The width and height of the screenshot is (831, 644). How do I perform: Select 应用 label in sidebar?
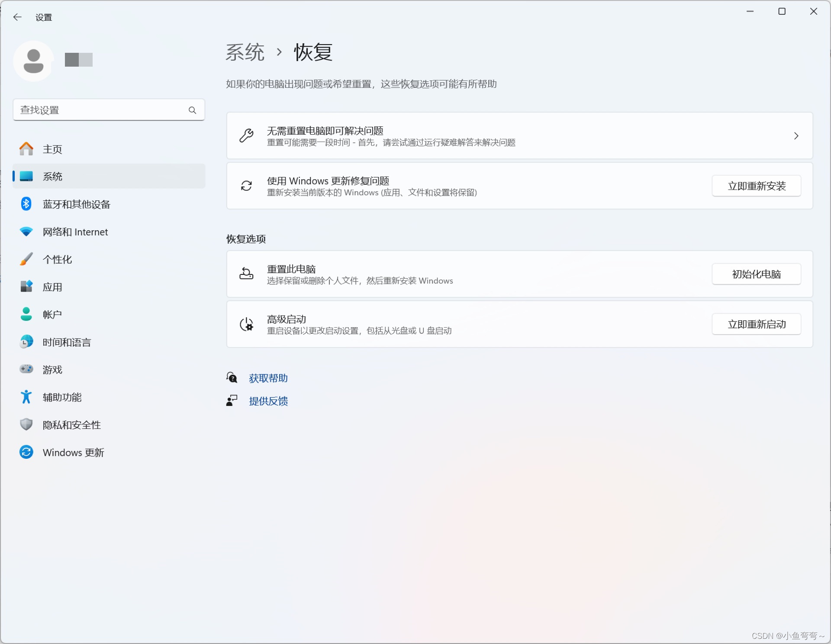[x=52, y=287]
